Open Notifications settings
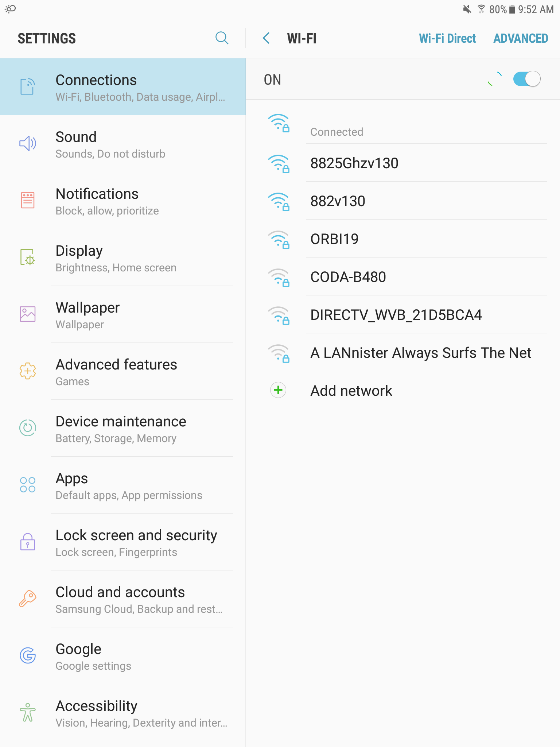The image size is (560, 747). (x=123, y=201)
